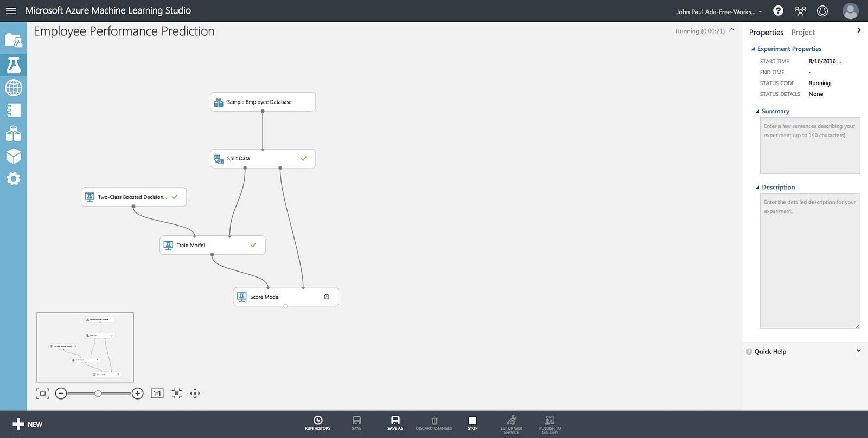Open Settings gear in sidebar

[14, 178]
